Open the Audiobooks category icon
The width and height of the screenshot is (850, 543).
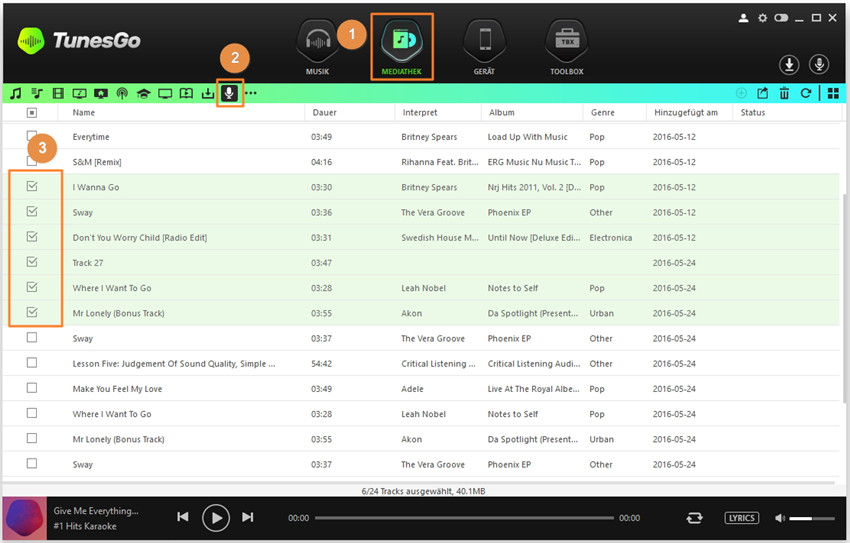[186, 93]
